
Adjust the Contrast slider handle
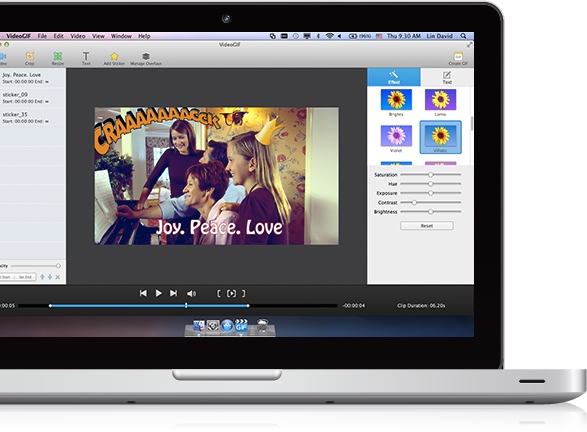(414, 203)
